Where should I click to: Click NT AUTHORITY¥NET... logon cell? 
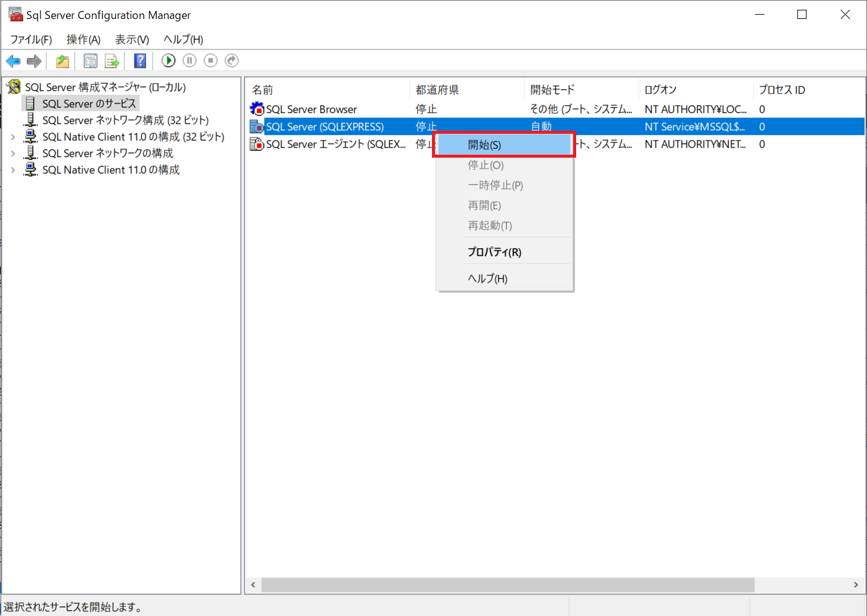tap(695, 144)
